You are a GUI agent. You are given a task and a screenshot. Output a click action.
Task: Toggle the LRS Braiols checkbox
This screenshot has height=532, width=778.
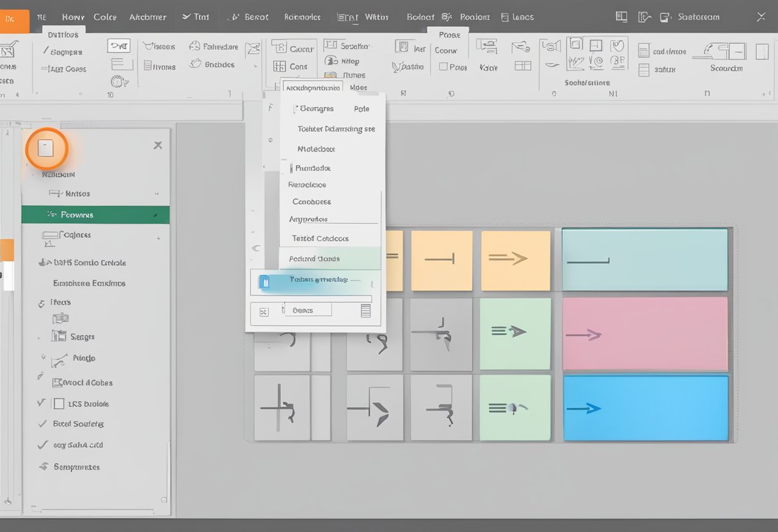59,403
